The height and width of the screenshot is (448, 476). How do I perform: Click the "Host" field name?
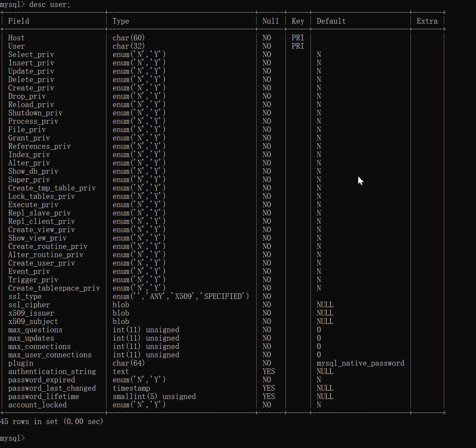point(16,38)
